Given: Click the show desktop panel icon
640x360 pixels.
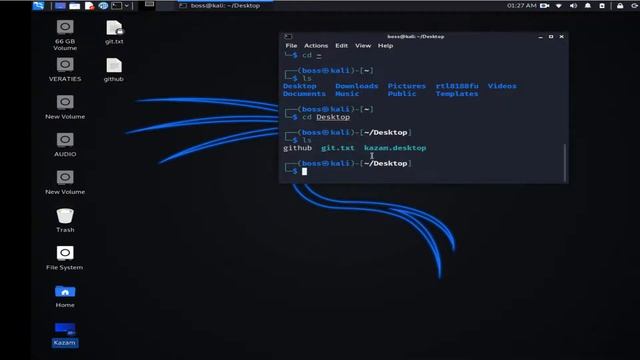Looking at the screenshot, I should click(x=60, y=6).
